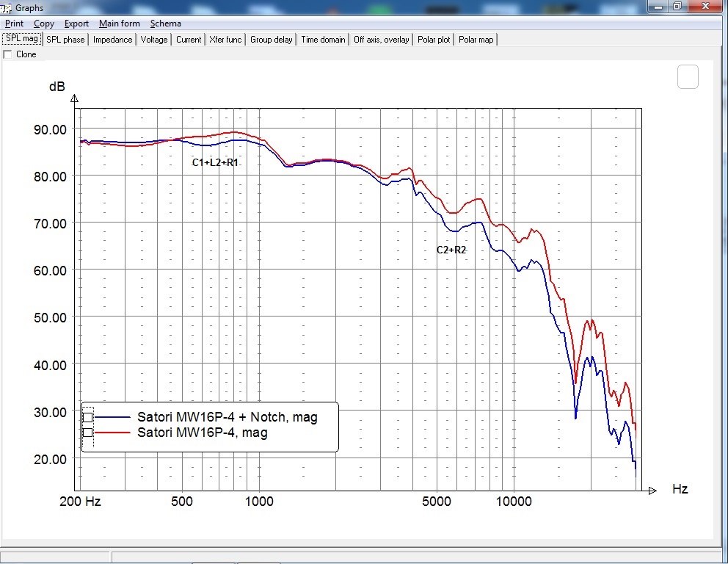Screen dimensions: 728x564
Task: Open the Polar plot tab
Action: pyautogui.click(x=434, y=40)
